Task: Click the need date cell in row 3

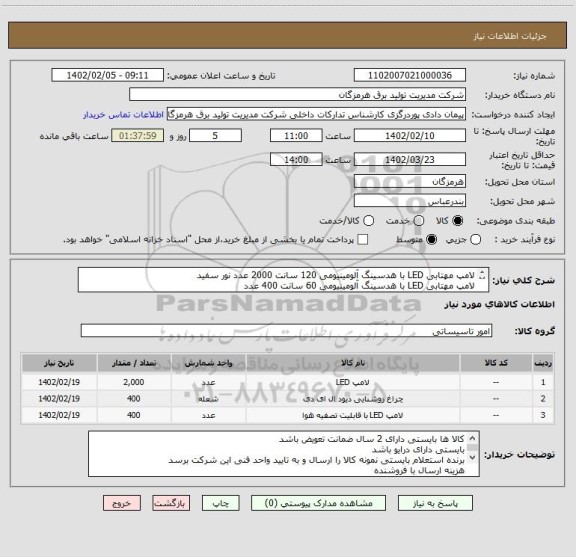Action: 59,415
